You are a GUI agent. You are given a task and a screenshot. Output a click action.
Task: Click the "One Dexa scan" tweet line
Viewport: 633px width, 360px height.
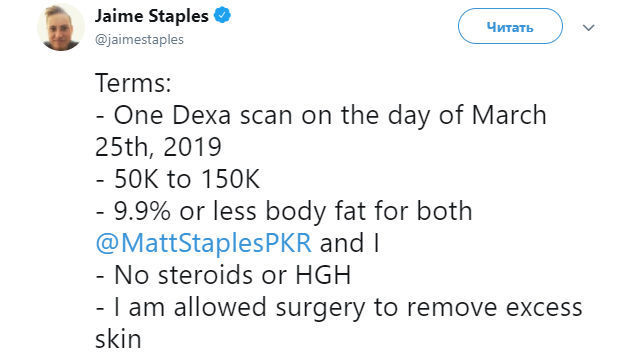321,115
